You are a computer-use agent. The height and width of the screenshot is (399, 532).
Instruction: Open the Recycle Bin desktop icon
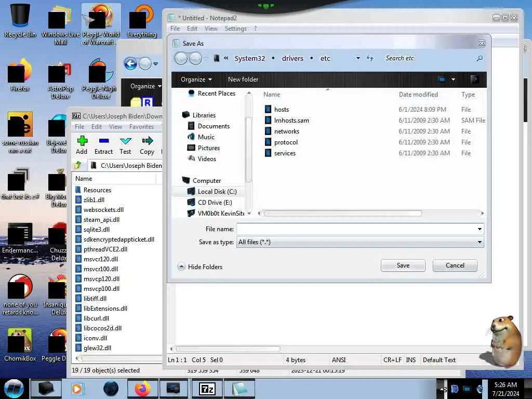[20, 20]
